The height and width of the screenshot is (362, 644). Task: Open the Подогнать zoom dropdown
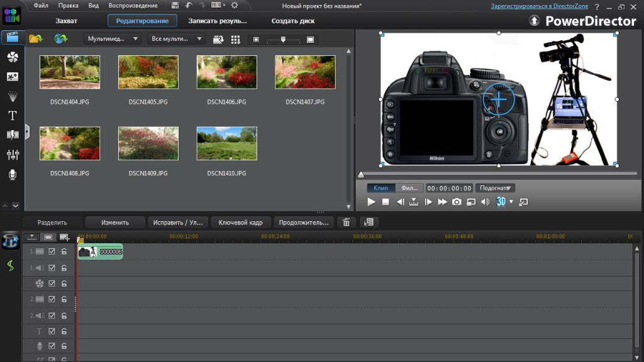(x=495, y=188)
